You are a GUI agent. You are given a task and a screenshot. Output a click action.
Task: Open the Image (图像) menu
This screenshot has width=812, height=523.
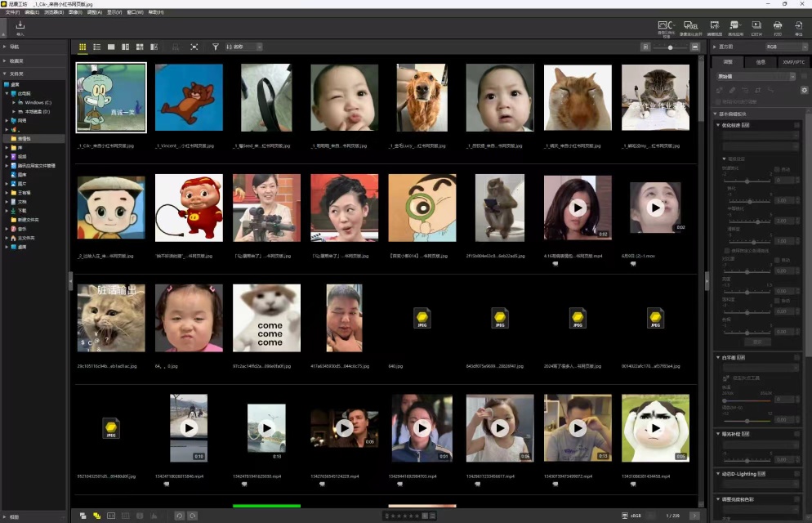tap(75, 12)
